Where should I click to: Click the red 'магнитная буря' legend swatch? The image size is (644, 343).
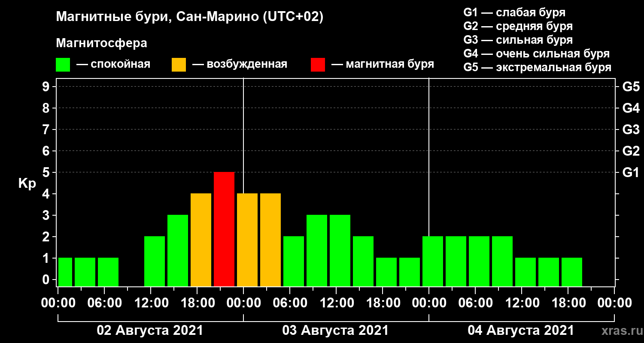tap(318, 65)
